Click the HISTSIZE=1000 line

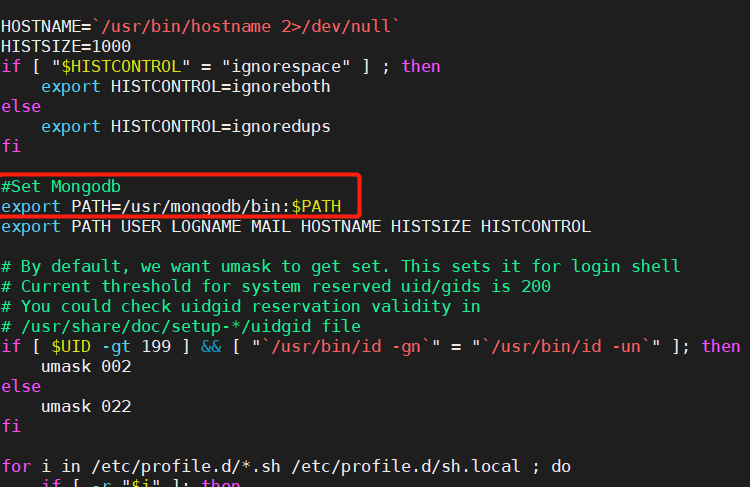click(x=66, y=46)
